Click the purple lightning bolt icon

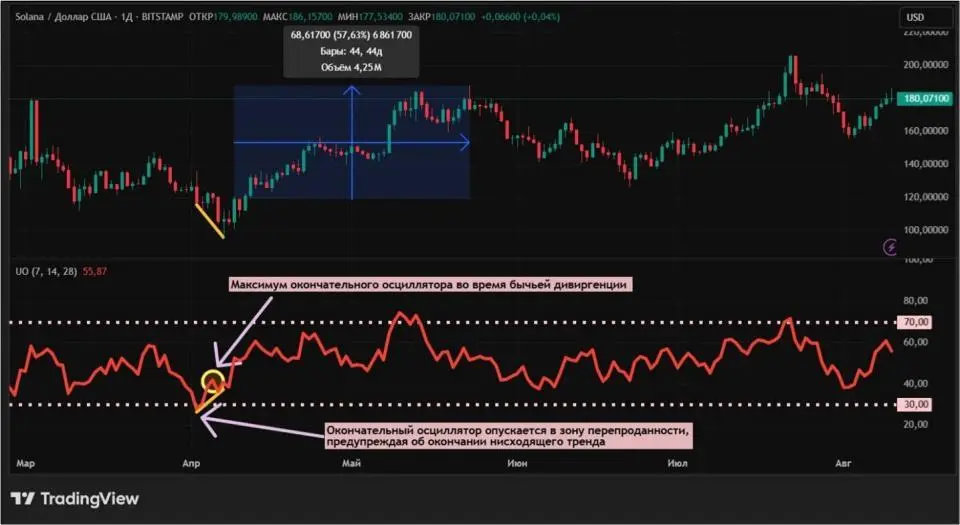890,246
